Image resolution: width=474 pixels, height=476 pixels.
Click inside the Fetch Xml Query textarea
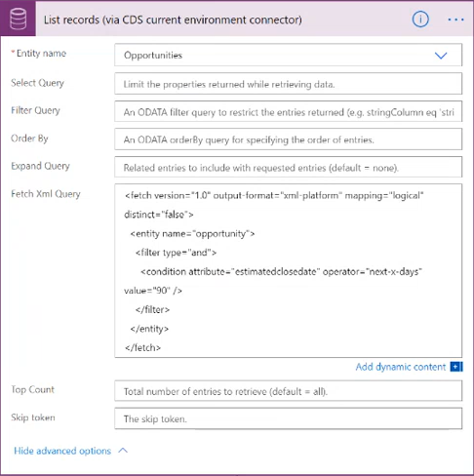coord(288,271)
